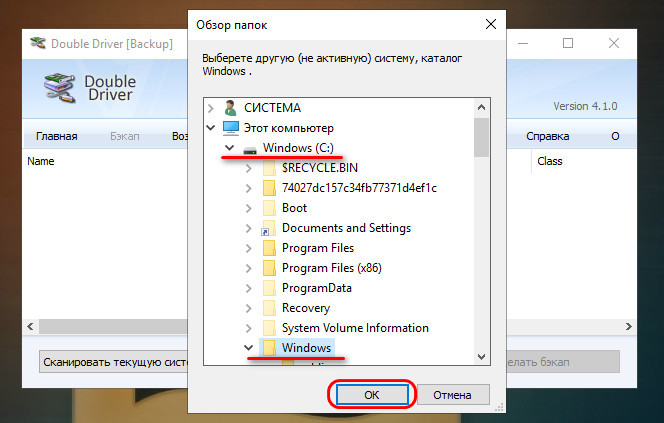Click left arrow of driver list scrollbar
Image resolution: width=664 pixels, height=423 pixels.
click(x=30, y=326)
